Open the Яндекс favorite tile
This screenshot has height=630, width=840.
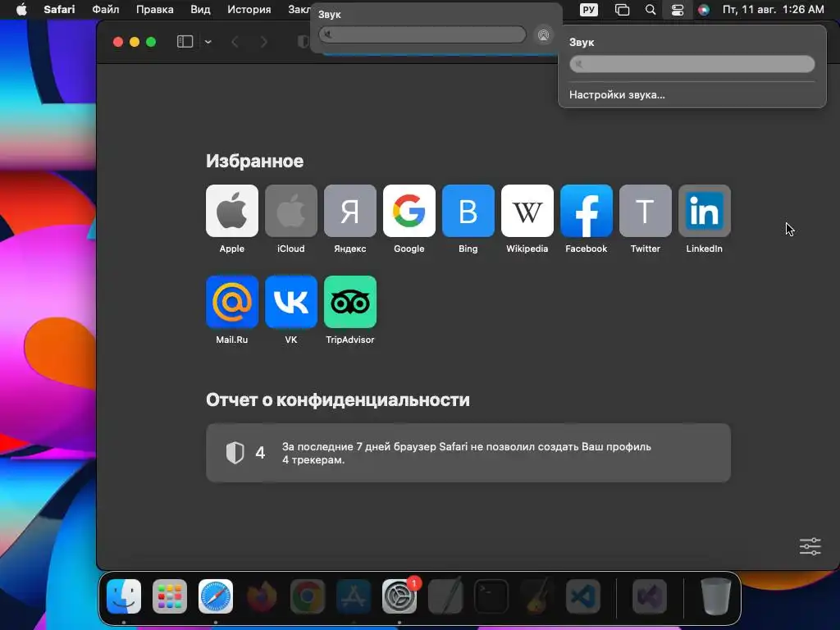click(x=349, y=211)
